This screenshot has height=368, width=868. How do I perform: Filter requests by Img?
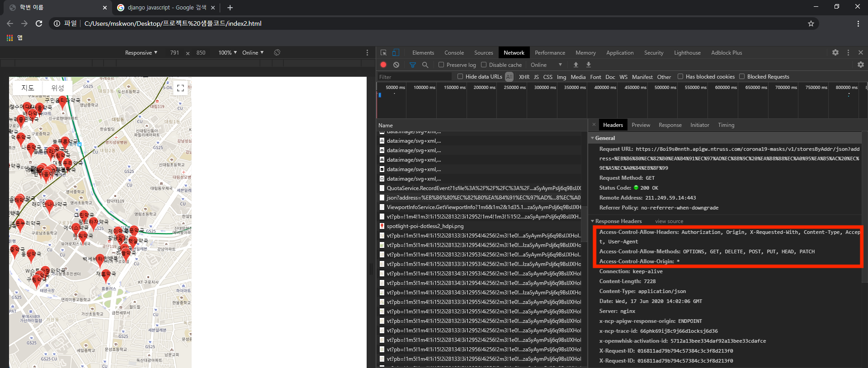[561, 77]
